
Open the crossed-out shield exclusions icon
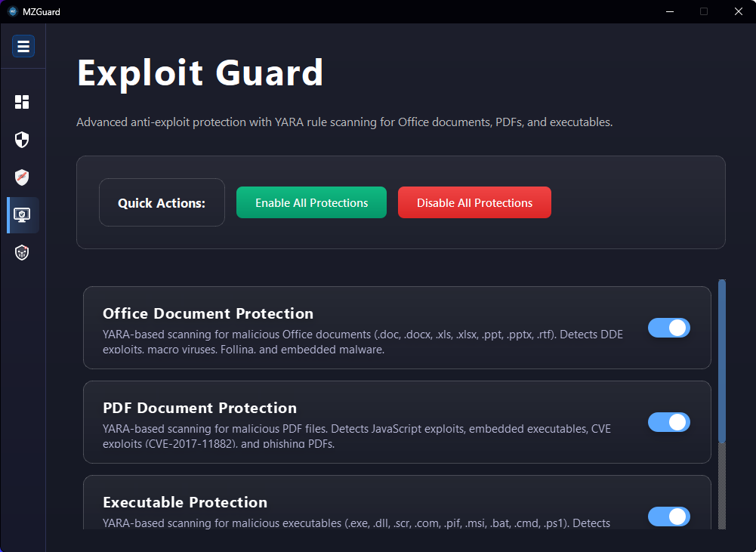(x=22, y=177)
